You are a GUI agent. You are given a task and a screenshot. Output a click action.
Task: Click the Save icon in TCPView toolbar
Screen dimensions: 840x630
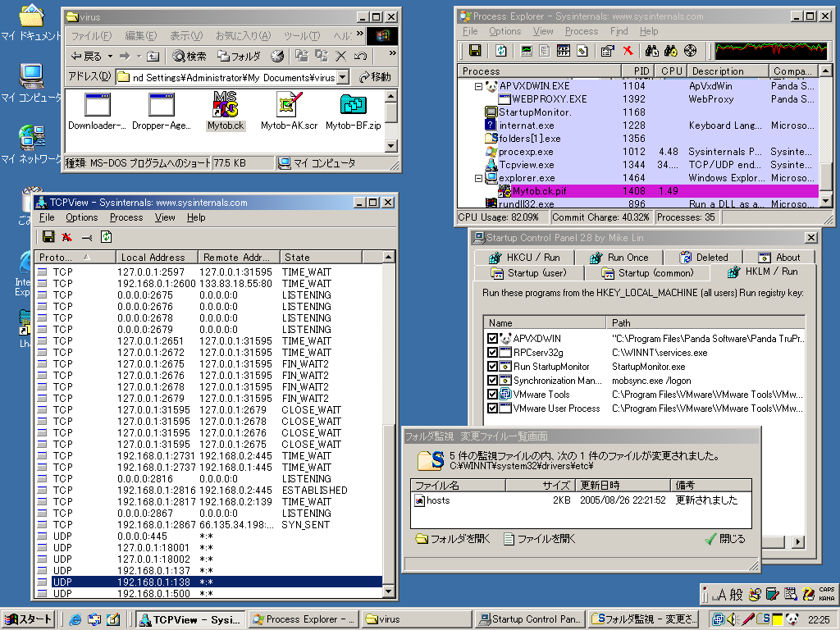[48, 237]
